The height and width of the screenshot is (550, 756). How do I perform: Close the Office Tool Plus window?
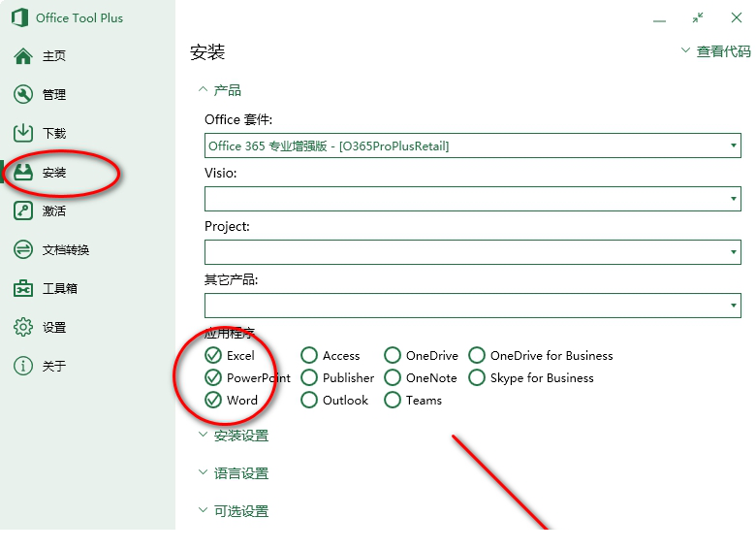[x=737, y=17]
